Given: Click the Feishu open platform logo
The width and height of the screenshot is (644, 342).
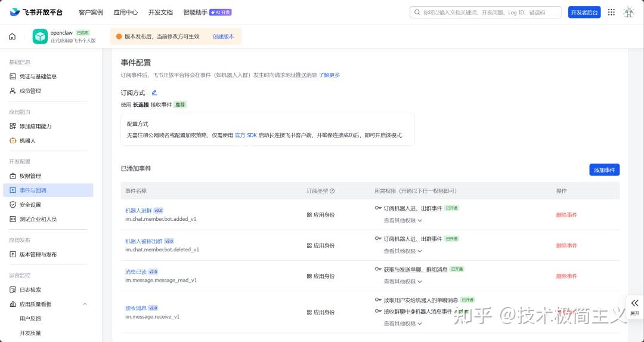Looking at the screenshot, I should point(37,12).
